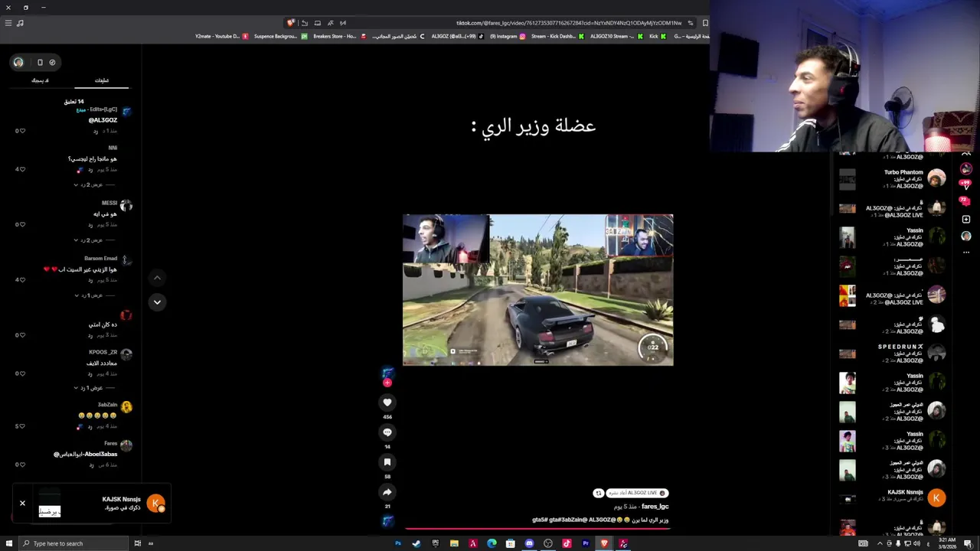The width and height of the screenshot is (980, 551).
Task: Like the KPOOS_ZR comment heart
Action: [21, 373]
